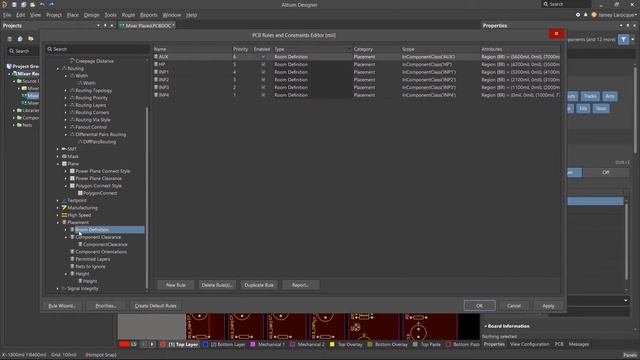The height and width of the screenshot is (360, 640).
Task: Collapse the Plane category
Action: pyautogui.click(x=58, y=164)
